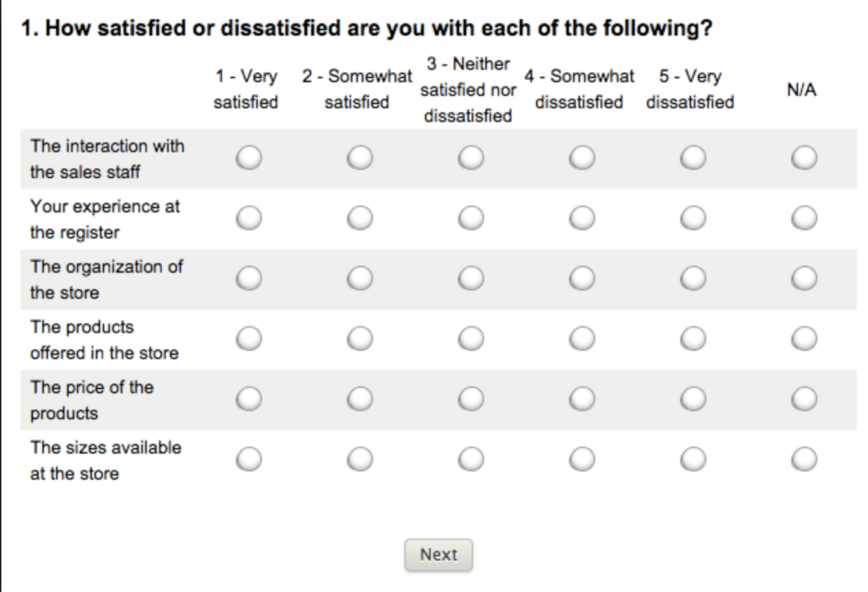Screen dimensions: 868x592
Task: Select Very satisfied for register experience
Action: coord(248,219)
